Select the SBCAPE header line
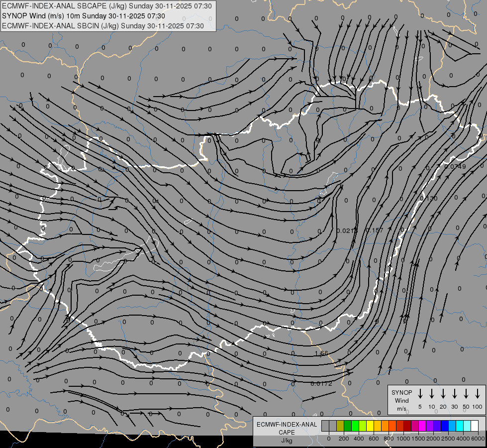The height and width of the screenshot is (448, 487). click(107, 6)
